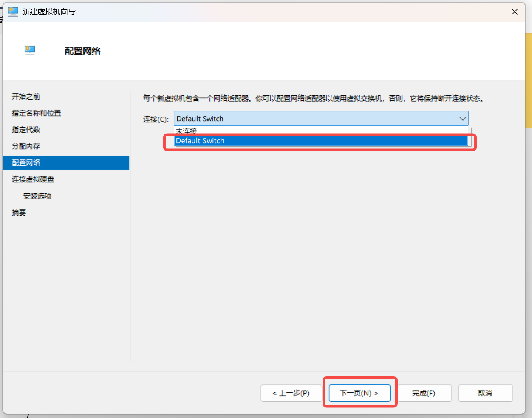Open the 指定名称和位置 step in the sidebar

(x=37, y=113)
